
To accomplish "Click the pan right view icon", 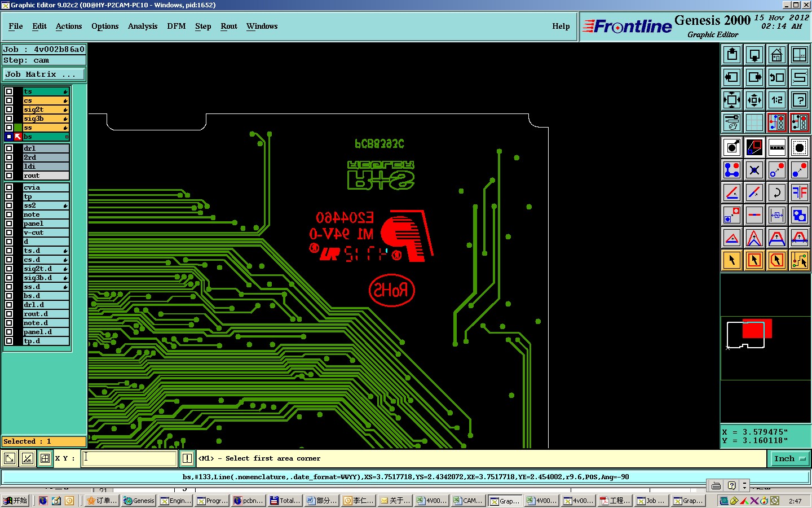I will pos(754,77).
